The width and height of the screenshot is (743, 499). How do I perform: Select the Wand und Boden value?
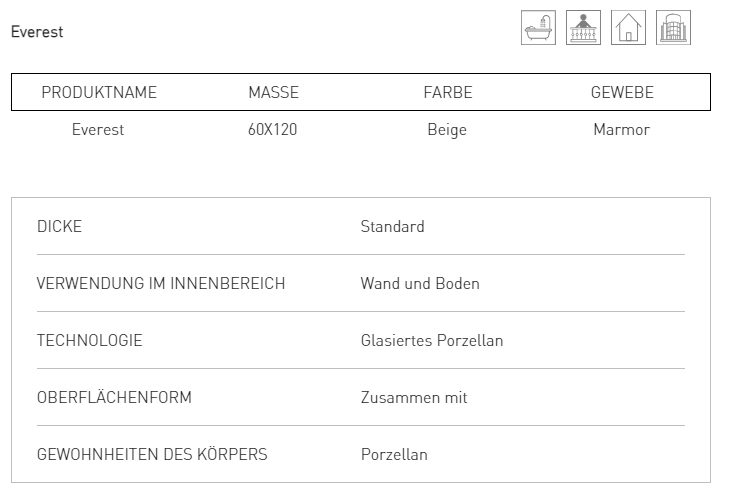point(420,283)
